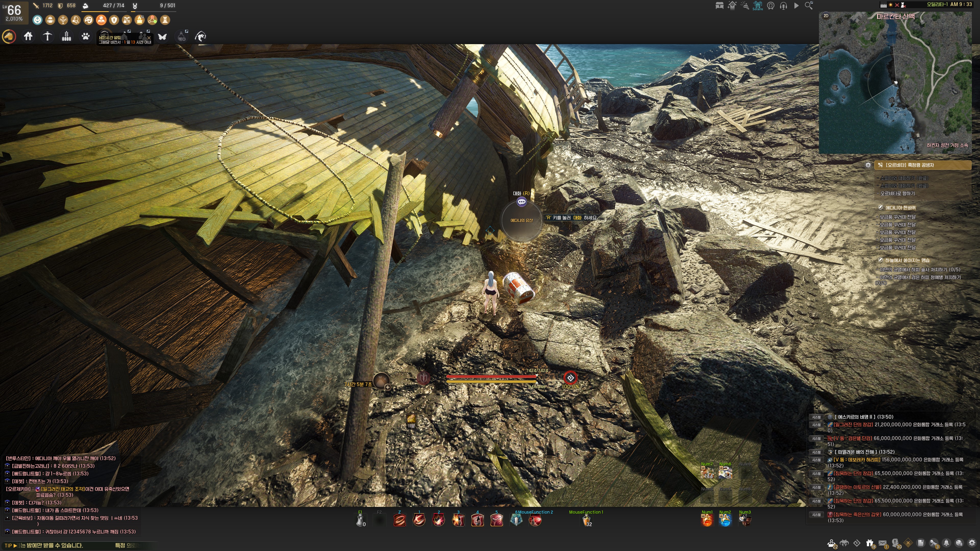The image size is (980, 551).
Task: Open the horse mount icon
Action: pyautogui.click(x=9, y=36)
